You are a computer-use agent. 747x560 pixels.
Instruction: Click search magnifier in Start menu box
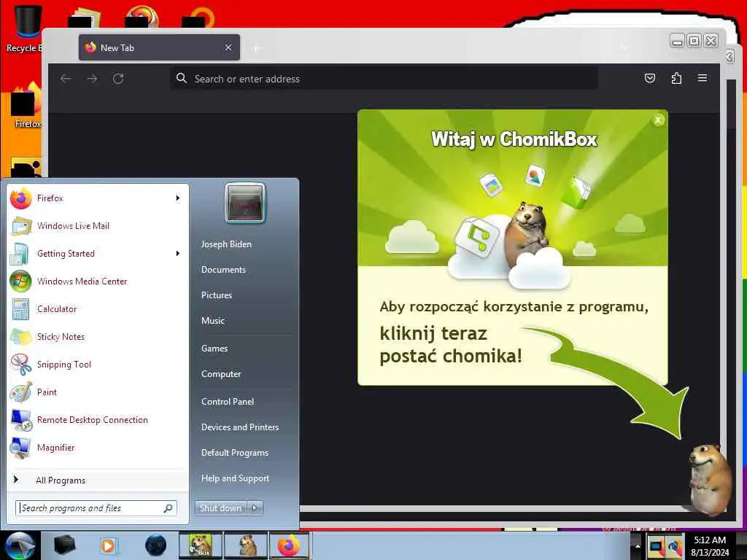pos(169,508)
